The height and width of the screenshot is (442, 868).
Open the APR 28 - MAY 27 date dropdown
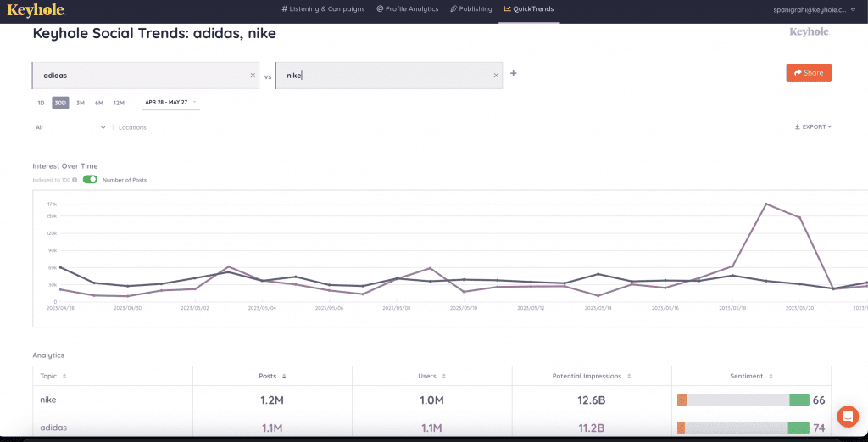[x=170, y=103]
